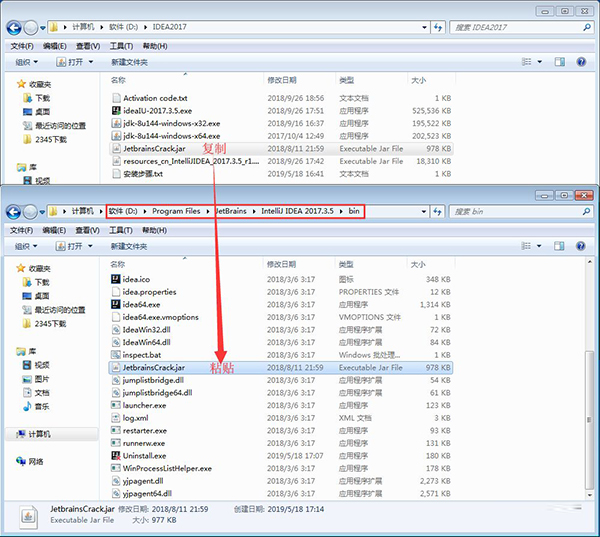600x537 pixels.
Task: Click 新建文件夹 button in bin window
Action: coord(135,246)
